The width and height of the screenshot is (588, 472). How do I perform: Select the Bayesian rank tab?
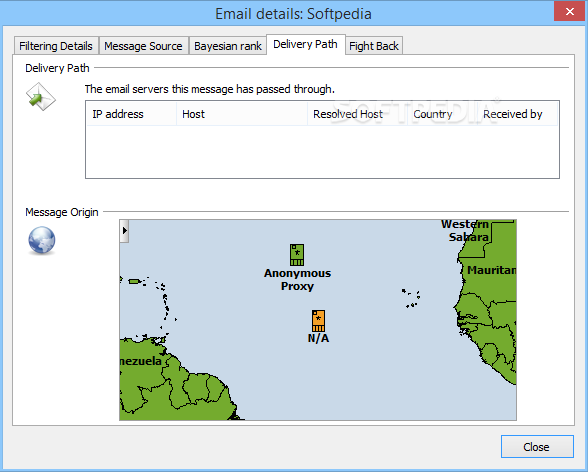point(228,46)
